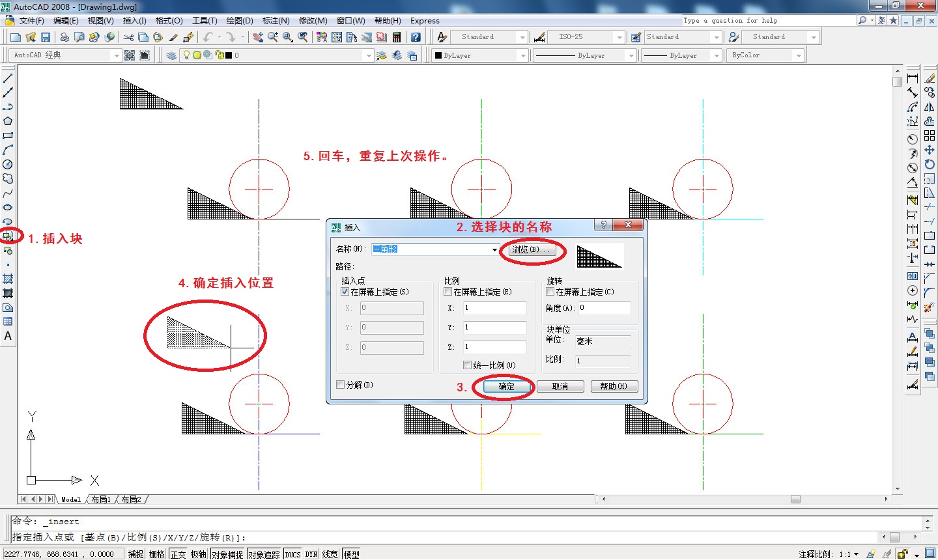Switch to the 布局2 layout tab

click(x=131, y=499)
